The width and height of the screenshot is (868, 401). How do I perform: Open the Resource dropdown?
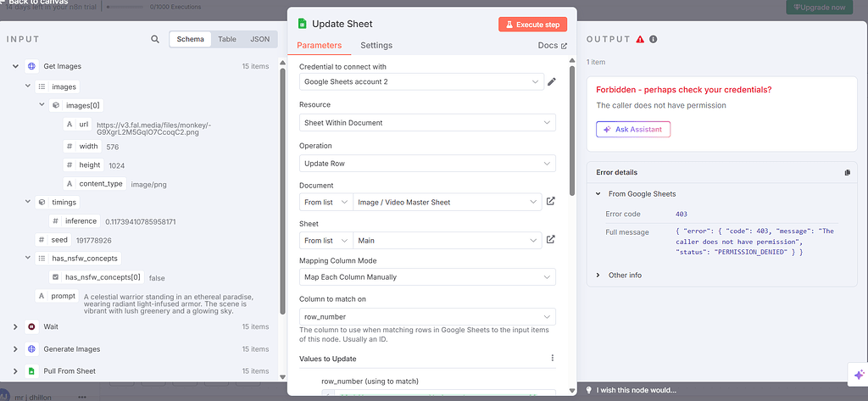(427, 122)
